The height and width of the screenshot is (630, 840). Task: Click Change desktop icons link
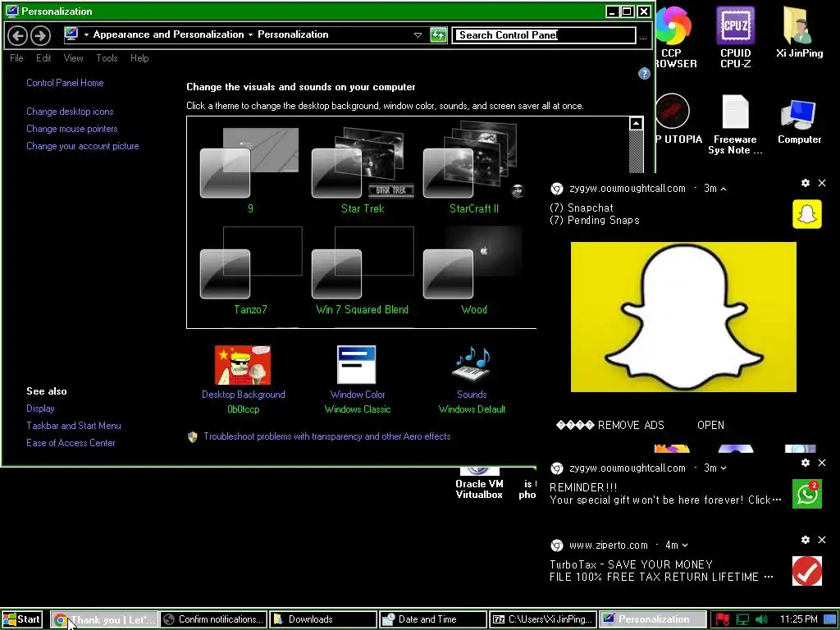click(70, 112)
